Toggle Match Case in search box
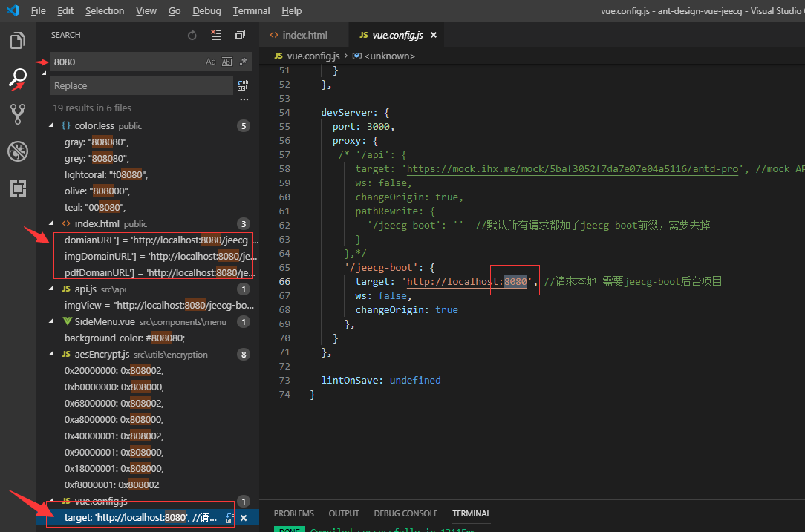Image resolution: width=805 pixels, height=532 pixels. [211, 62]
